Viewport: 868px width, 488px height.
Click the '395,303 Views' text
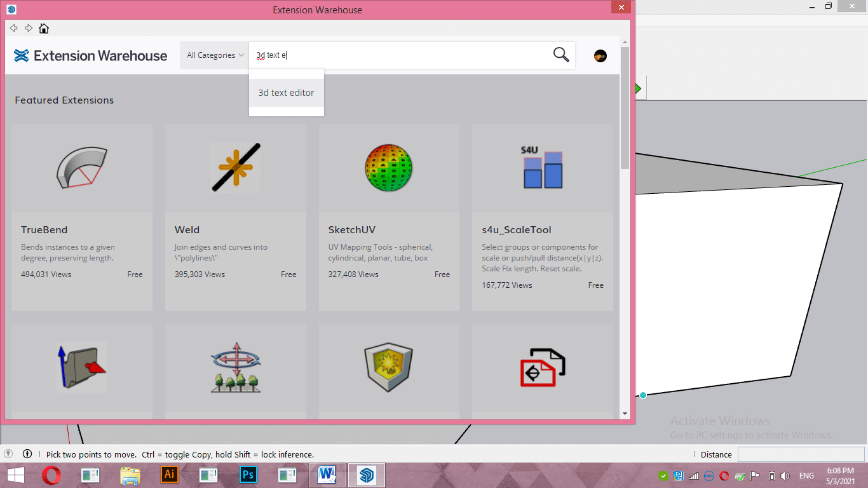pyautogui.click(x=200, y=274)
